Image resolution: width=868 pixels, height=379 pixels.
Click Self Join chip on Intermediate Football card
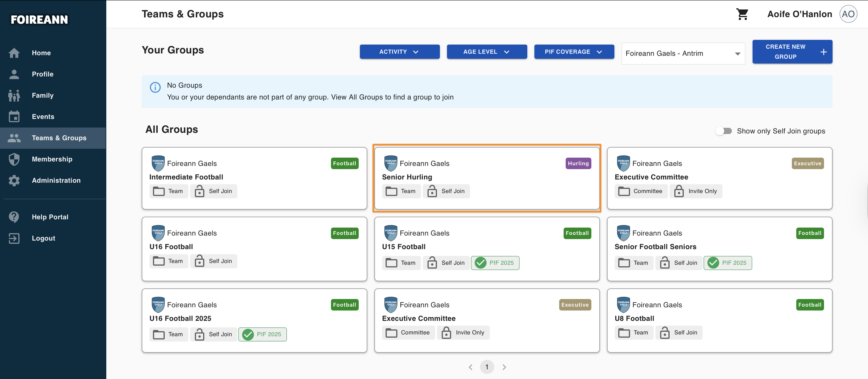(214, 191)
